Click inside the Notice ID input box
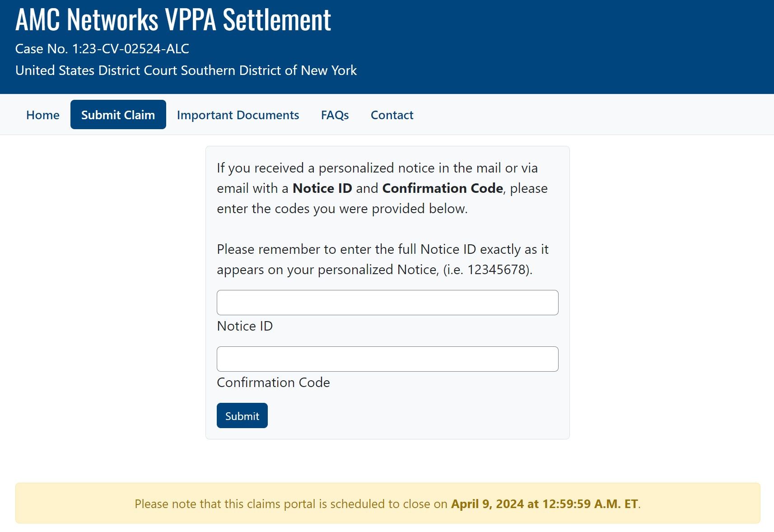774x532 pixels. pyautogui.click(x=387, y=302)
